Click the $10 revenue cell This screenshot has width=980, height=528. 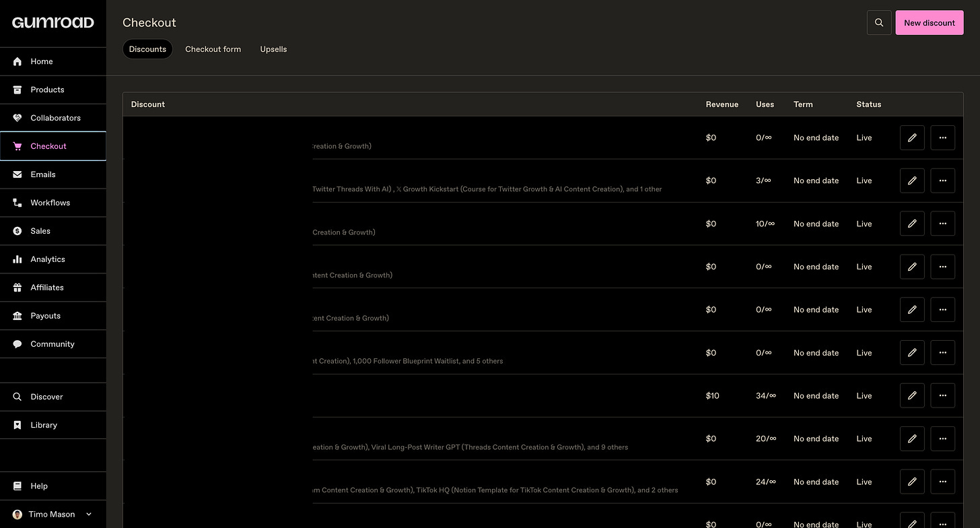pyautogui.click(x=712, y=396)
